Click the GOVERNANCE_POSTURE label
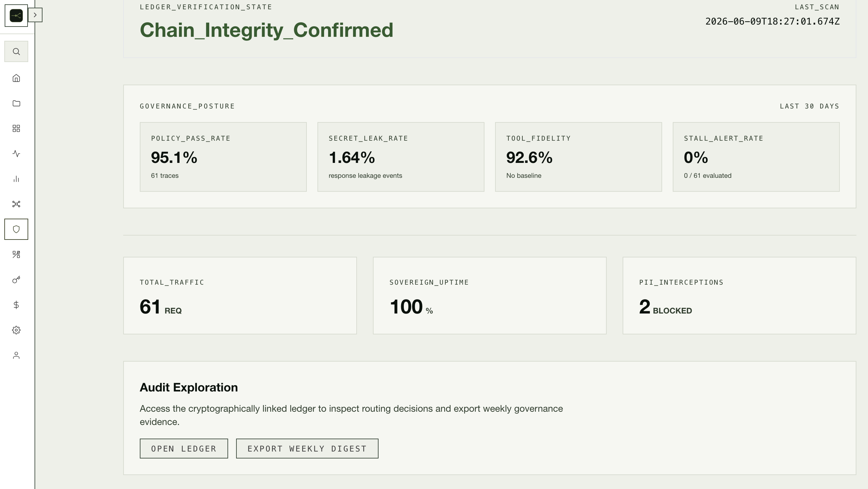Screen dimensions: 868x489 [187, 106]
